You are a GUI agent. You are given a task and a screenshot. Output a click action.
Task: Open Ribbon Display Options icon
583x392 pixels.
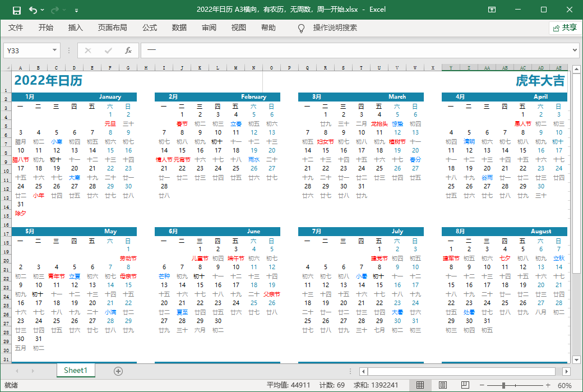pyautogui.click(x=492, y=10)
